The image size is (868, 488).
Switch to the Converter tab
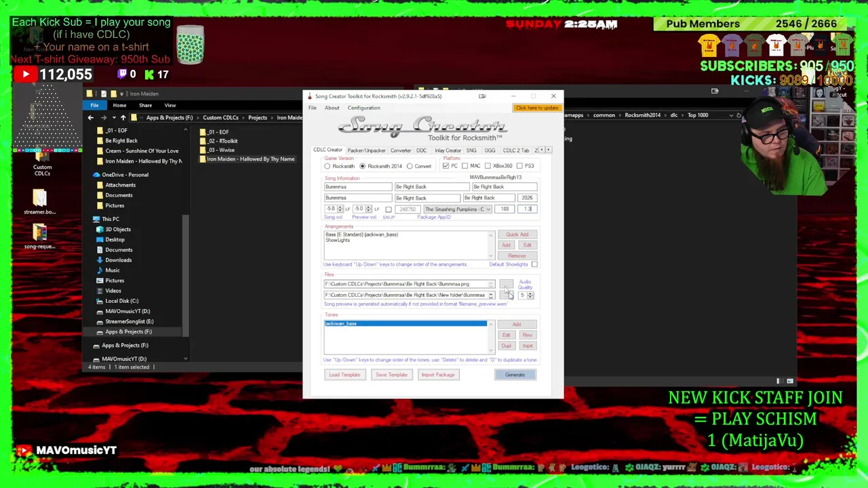click(401, 150)
